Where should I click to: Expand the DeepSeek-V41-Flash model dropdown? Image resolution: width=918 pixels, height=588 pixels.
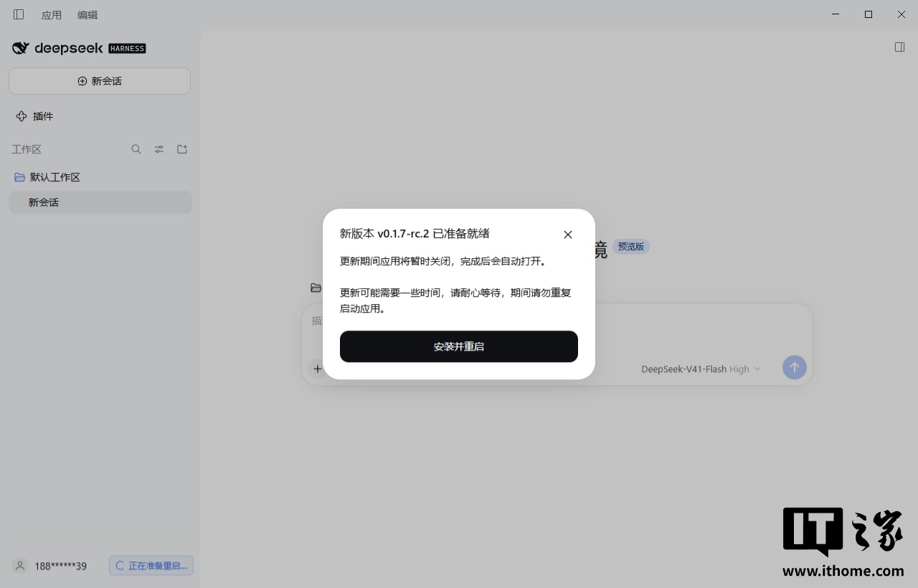[701, 369]
